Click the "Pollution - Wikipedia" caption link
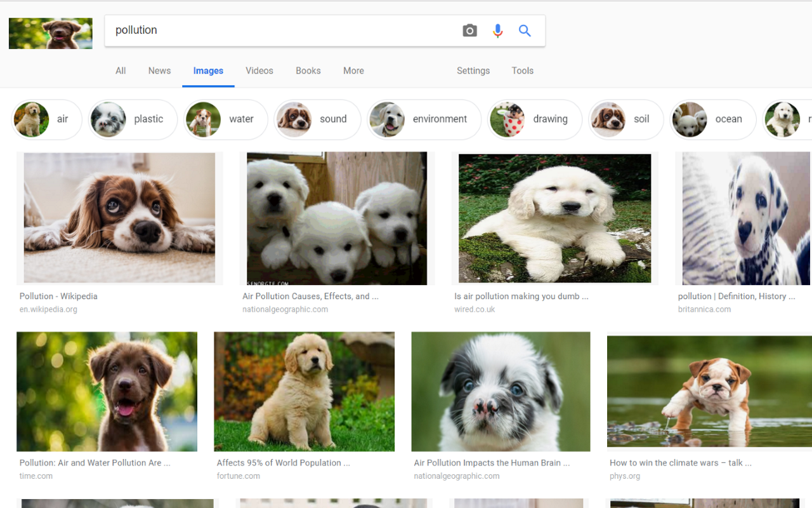Screen dimensions: 812x508 (x=58, y=297)
